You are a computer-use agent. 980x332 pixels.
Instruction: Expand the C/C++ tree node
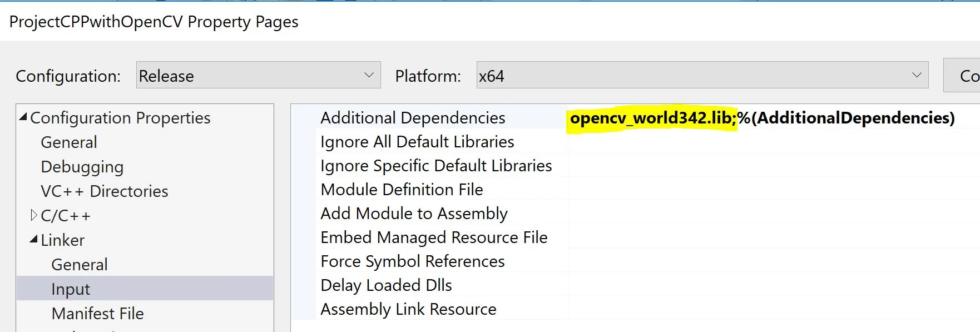pyautogui.click(x=34, y=215)
